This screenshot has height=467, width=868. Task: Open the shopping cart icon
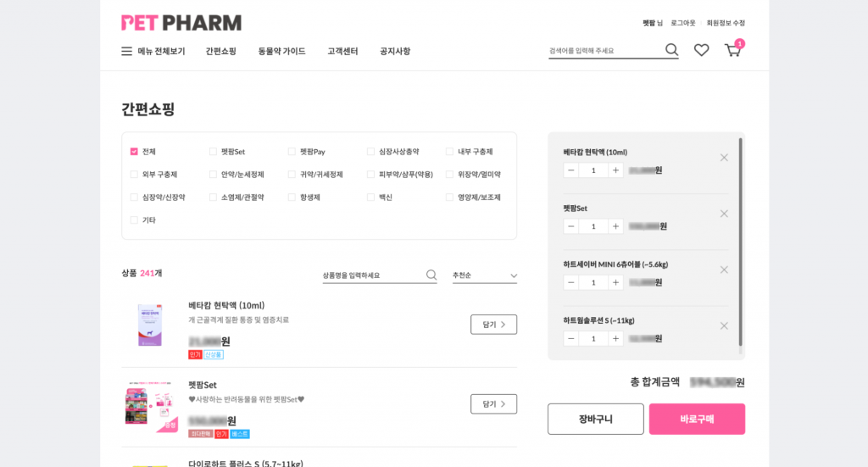(732, 50)
